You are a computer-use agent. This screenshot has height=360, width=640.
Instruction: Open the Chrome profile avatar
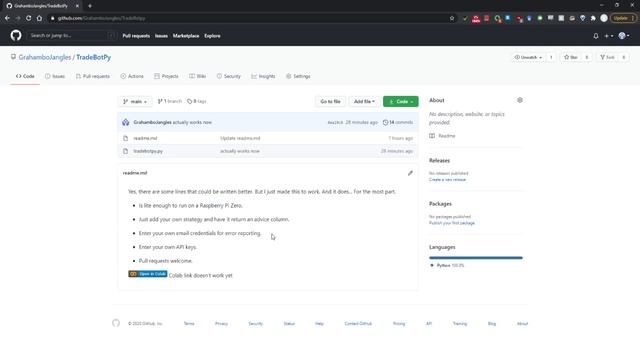point(604,18)
